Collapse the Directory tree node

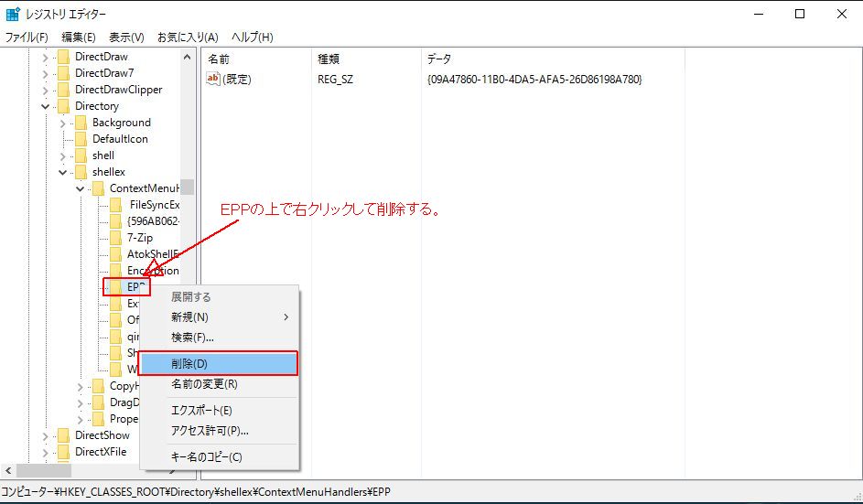pos(46,106)
